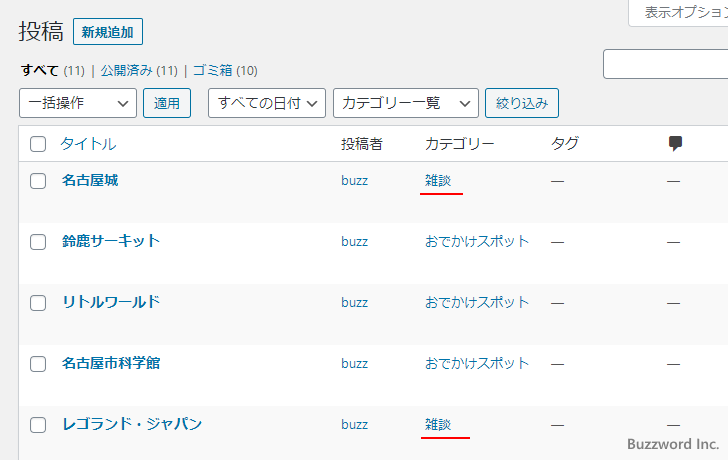Viewport: 728px width, 460px height.
Task: Click author buzz on 名古屋市科学館 row
Action: coord(354,363)
